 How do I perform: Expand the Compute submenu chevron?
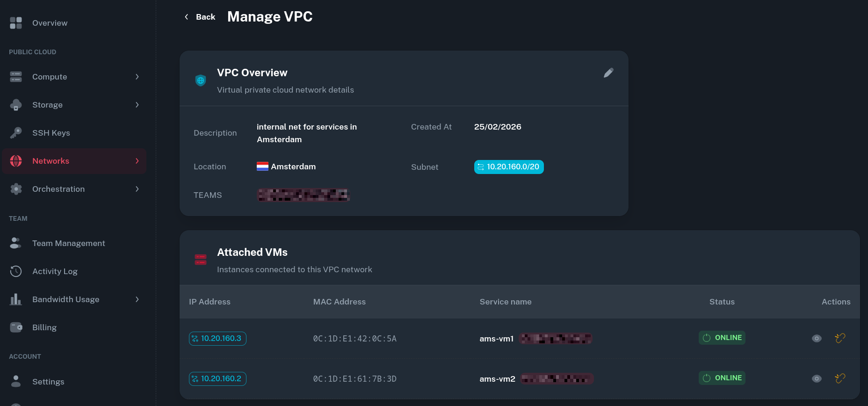[x=137, y=77]
